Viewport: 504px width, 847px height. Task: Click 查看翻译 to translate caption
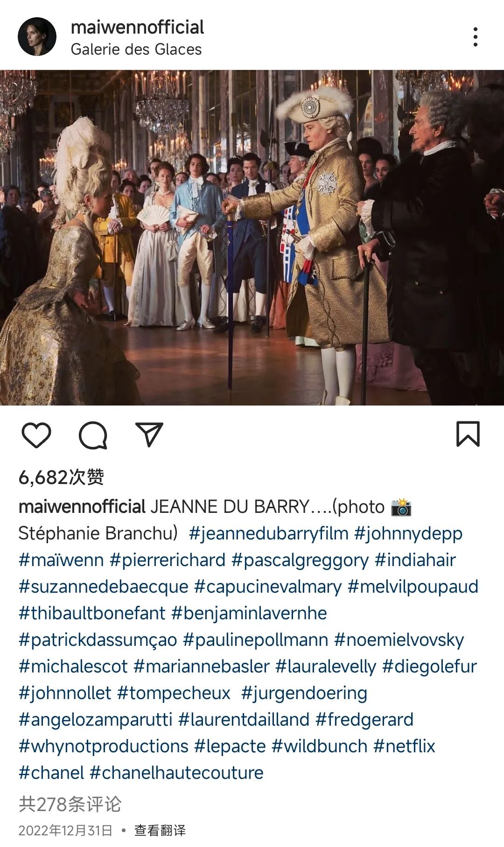coord(160,830)
